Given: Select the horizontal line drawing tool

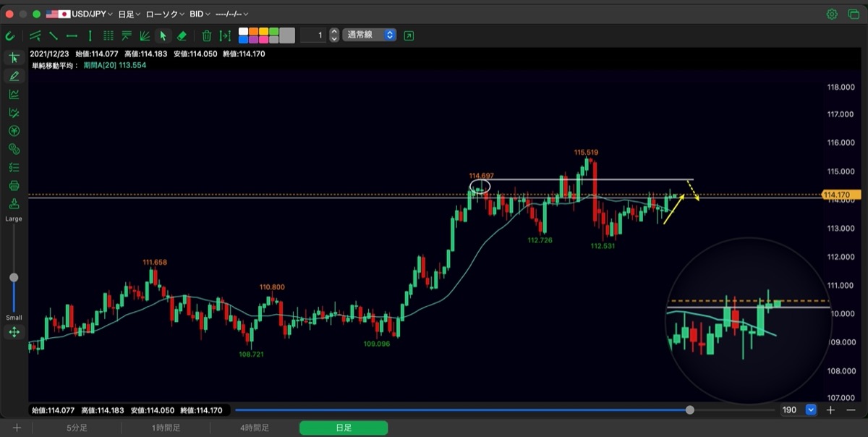Looking at the screenshot, I should pyautogui.click(x=72, y=35).
